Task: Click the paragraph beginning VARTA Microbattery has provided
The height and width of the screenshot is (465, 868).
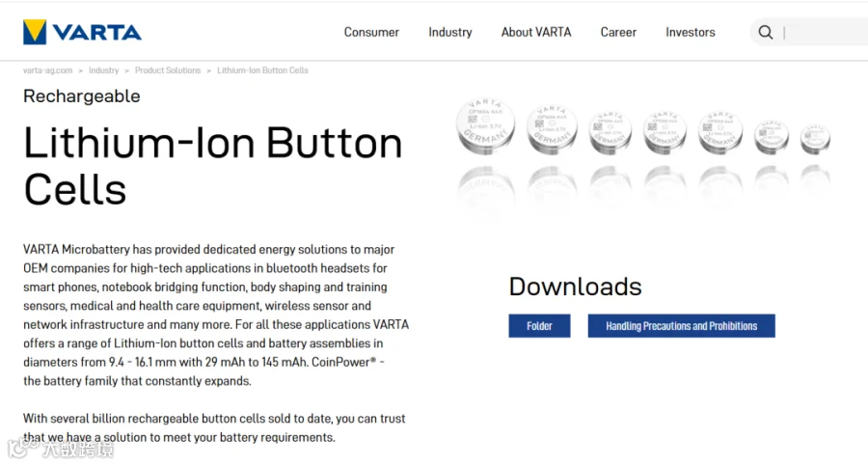Action: 216,315
